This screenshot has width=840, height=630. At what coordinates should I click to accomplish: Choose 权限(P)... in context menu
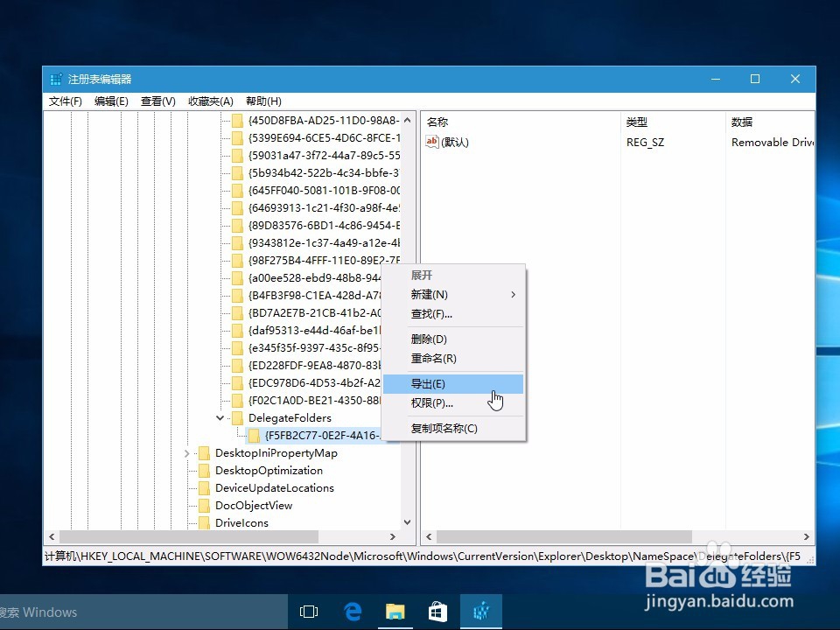453,403
